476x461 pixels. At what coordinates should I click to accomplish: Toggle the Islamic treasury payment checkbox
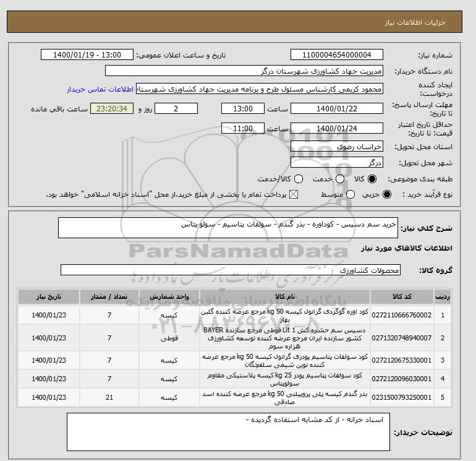point(294,194)
